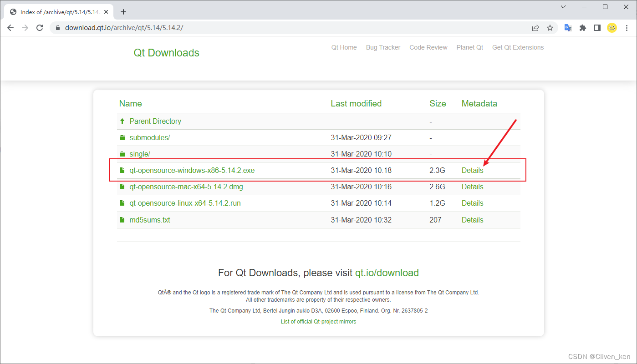The height and width of the screenshot is (364, 637).
Task: Click the 31-Mar-2020 10:14 date for linux run
Action: pyautogui.click(x=361, y=203)
